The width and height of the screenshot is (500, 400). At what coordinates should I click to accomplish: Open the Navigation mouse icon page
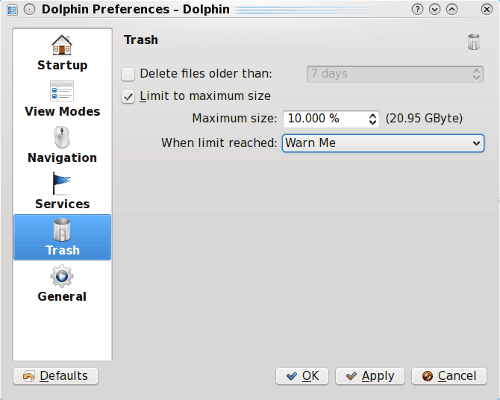coord(62,137)
